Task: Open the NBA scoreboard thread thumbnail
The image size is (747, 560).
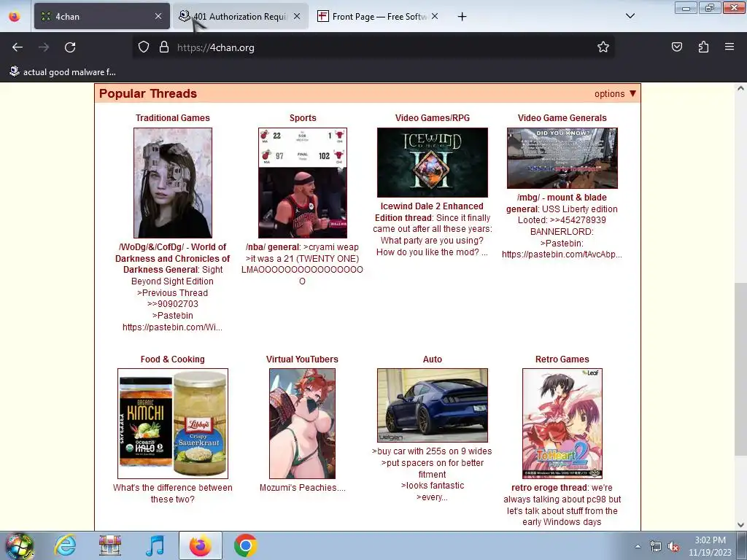Action: [x=303, y=183]
